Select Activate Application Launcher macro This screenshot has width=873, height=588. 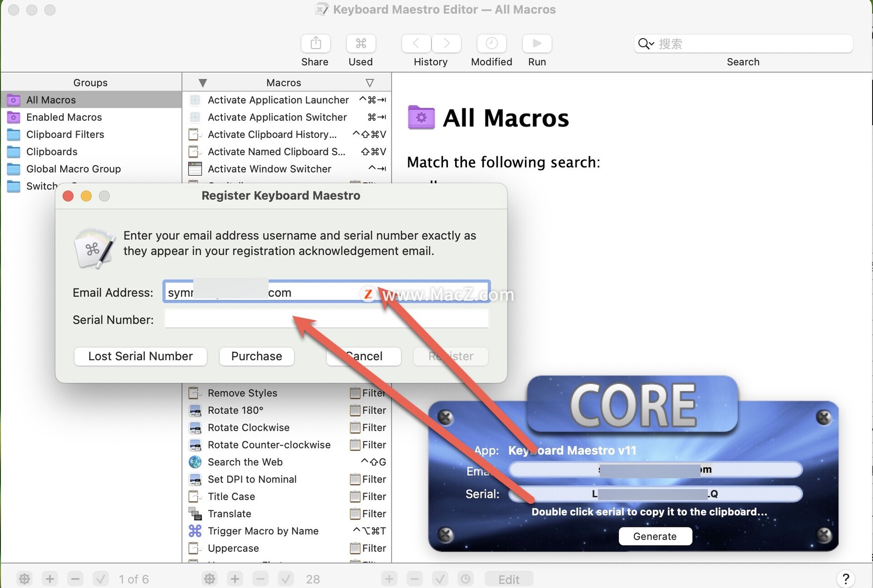click(x=287, y=100)
